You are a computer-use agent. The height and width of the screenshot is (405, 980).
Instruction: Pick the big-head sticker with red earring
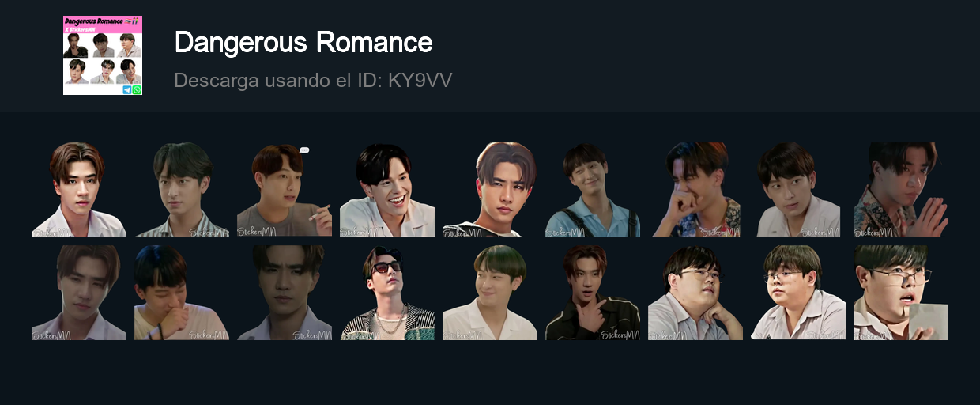click(490, 190)
